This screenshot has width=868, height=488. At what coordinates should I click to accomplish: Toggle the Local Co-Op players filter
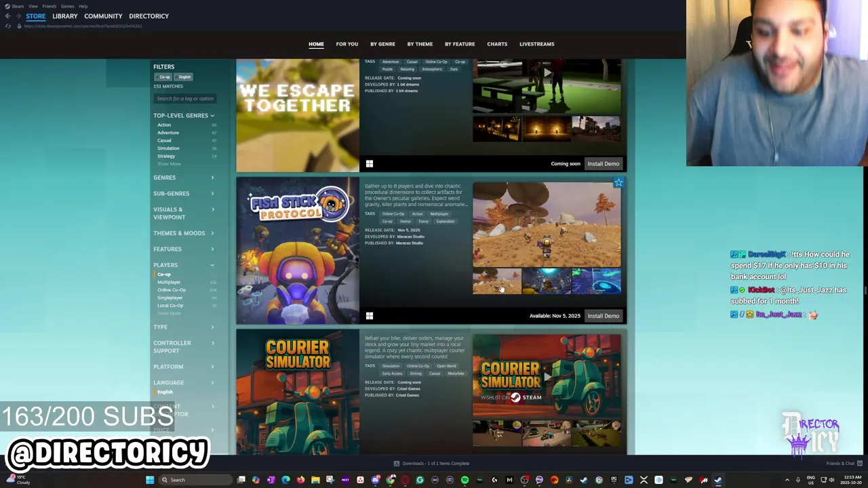coord(170,306)
